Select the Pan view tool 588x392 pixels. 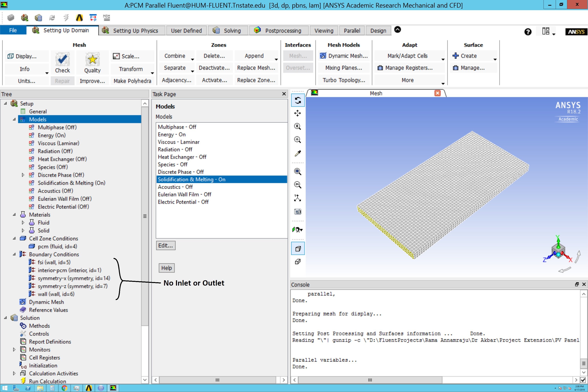click(x=298, y=113)
